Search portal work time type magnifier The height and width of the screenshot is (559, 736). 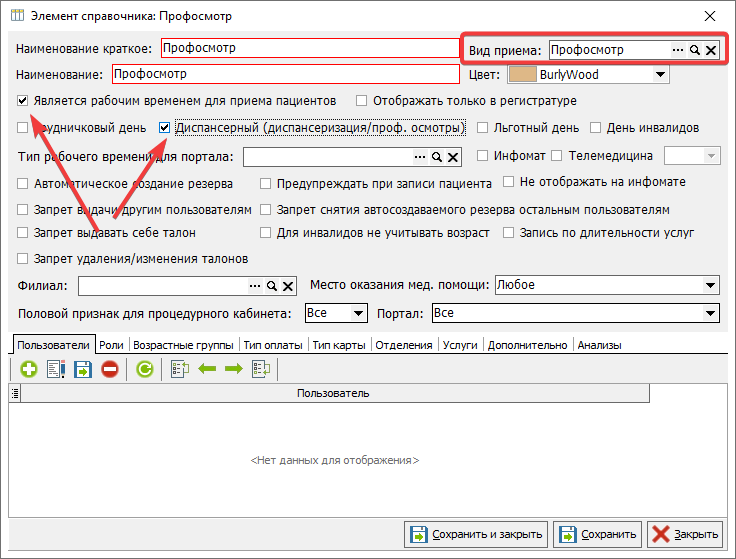pyautogui.click(x=437, y=157)
